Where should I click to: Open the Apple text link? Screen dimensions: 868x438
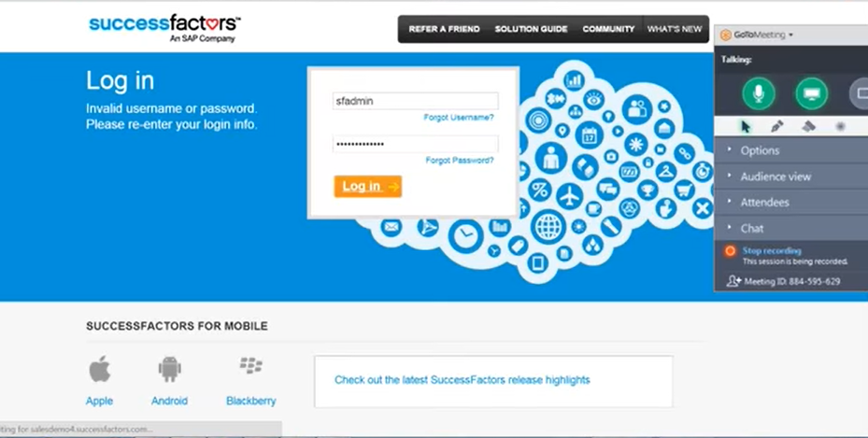pos(99,401)
